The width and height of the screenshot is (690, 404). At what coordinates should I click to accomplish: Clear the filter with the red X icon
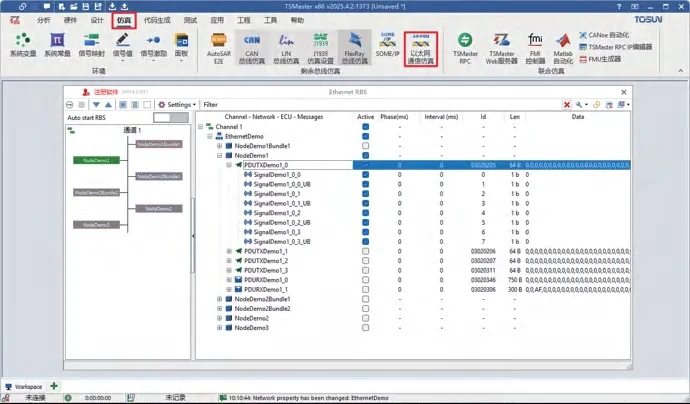tap(567, 105)
